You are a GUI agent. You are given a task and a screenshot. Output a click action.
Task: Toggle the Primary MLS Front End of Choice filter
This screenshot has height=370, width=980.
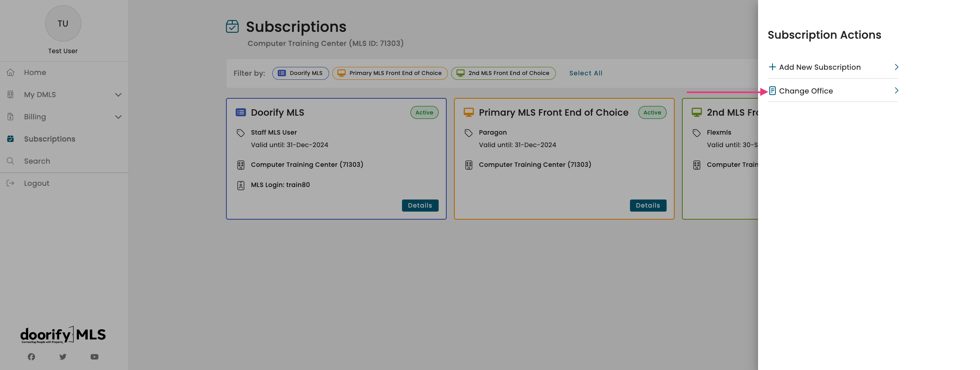click(390, 73)
